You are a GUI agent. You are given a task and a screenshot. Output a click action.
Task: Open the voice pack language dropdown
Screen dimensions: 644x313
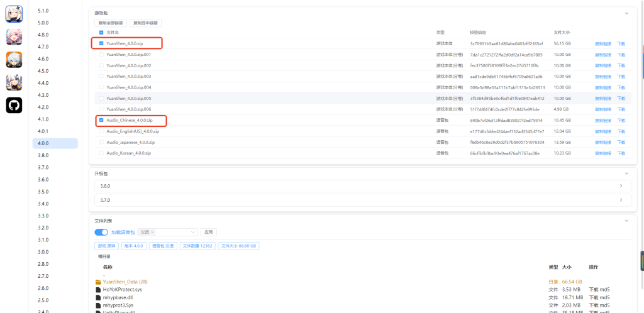point(167,232)
